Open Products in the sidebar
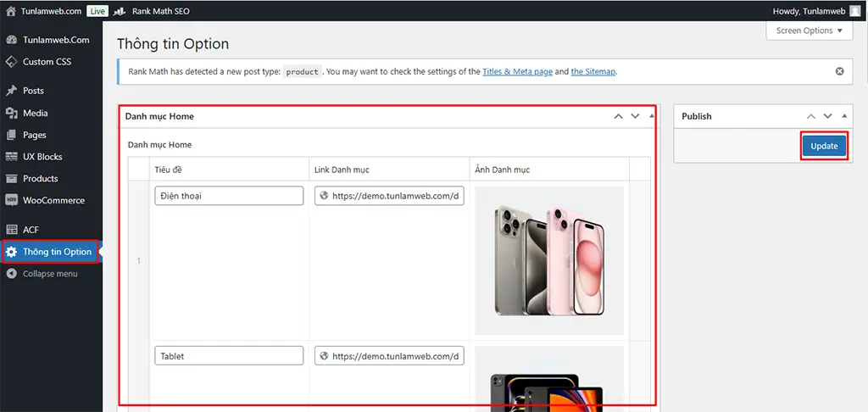 coord(41,178)
